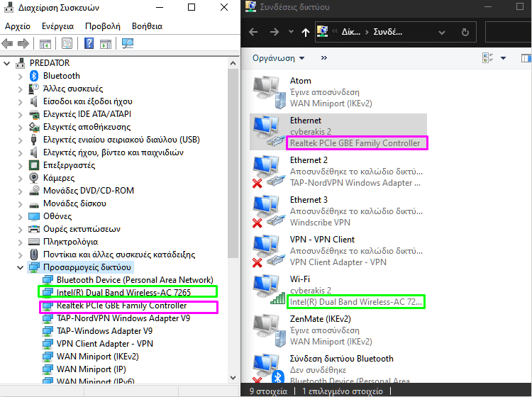Select VPN Client Adapter - VPN in tree
This screenshot has width=532, height=397.
point(105,343)
